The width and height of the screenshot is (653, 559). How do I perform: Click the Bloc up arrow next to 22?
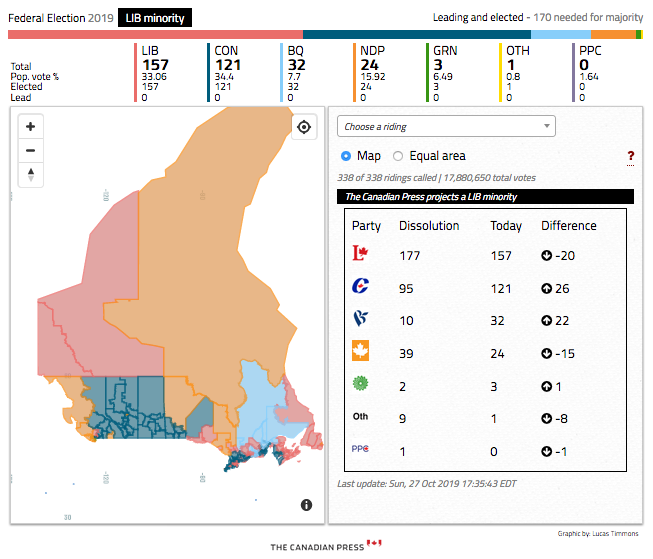(546, 320)
